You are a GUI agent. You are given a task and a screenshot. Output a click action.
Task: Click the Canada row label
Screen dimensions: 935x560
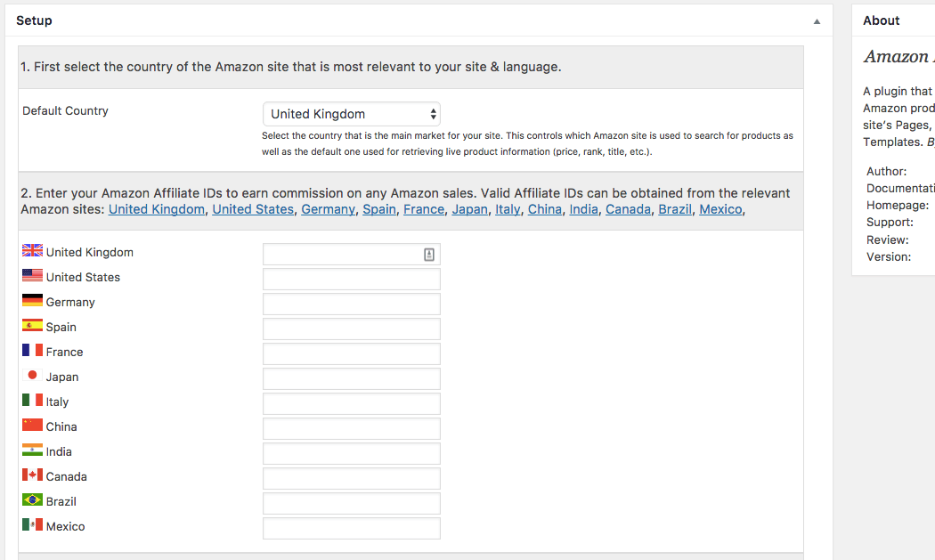(67, 477)
